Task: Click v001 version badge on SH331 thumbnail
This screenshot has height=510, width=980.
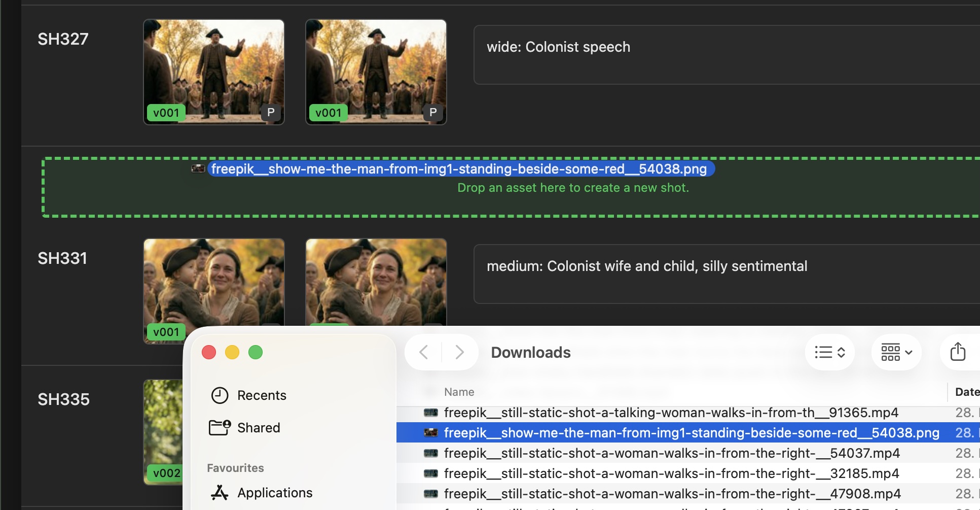Action: (166, 332)
